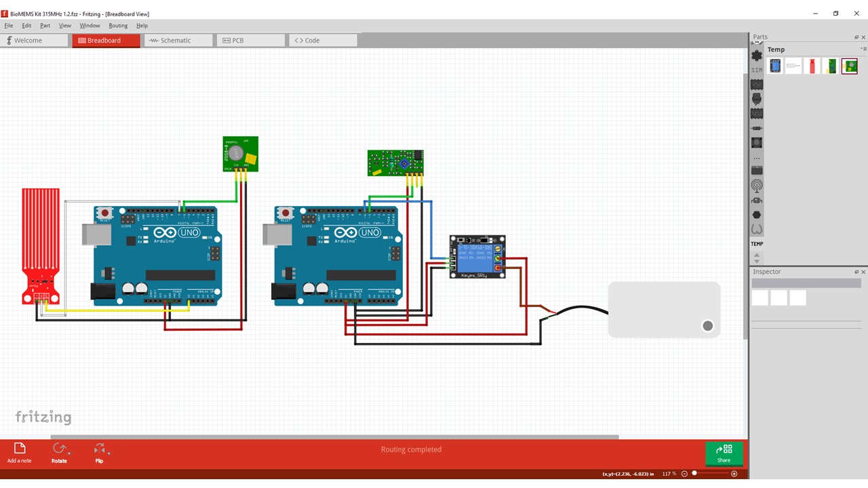Viewport: 868px width, 488px height.
Task: Undock the Inspector panel
Action: (856, 272)
